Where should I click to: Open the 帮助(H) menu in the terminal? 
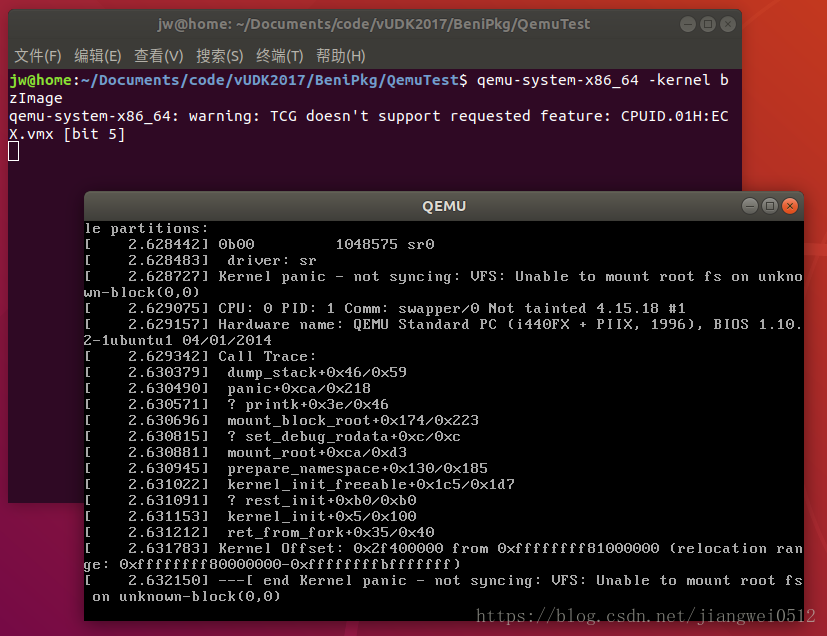(x=340, y=56)
